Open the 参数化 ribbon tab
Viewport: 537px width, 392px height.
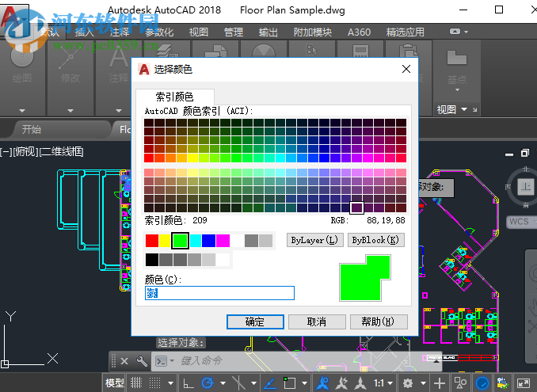coord(159,32)
